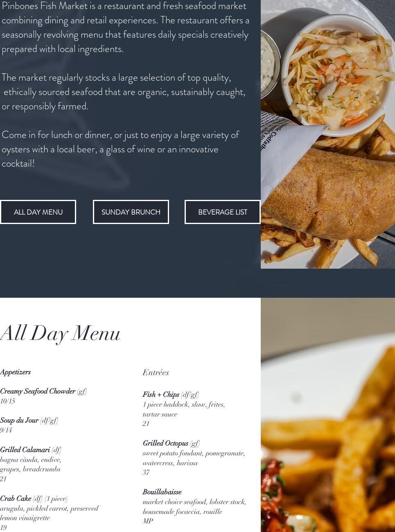The width and height of the screenshot is (395, 532).
Task: View the BEVERAGE LIST
Action: (x=223, y=212)
